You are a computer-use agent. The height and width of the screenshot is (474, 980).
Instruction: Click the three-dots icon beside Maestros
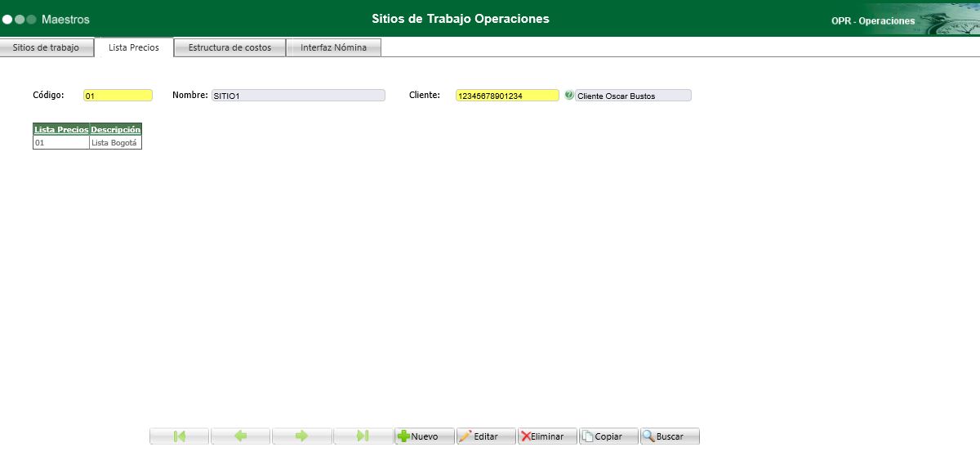tap(20, 19)
